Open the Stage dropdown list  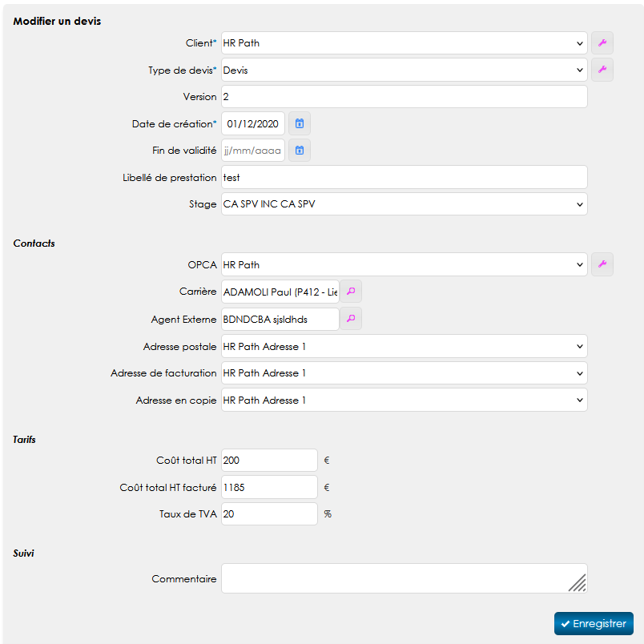(404, 204)
